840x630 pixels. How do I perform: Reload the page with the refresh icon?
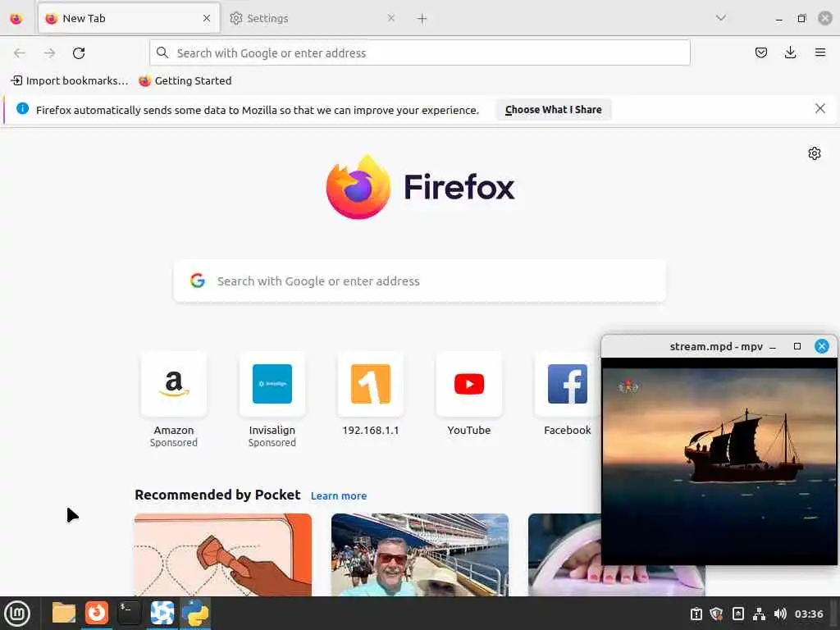[x=79, y=53]
